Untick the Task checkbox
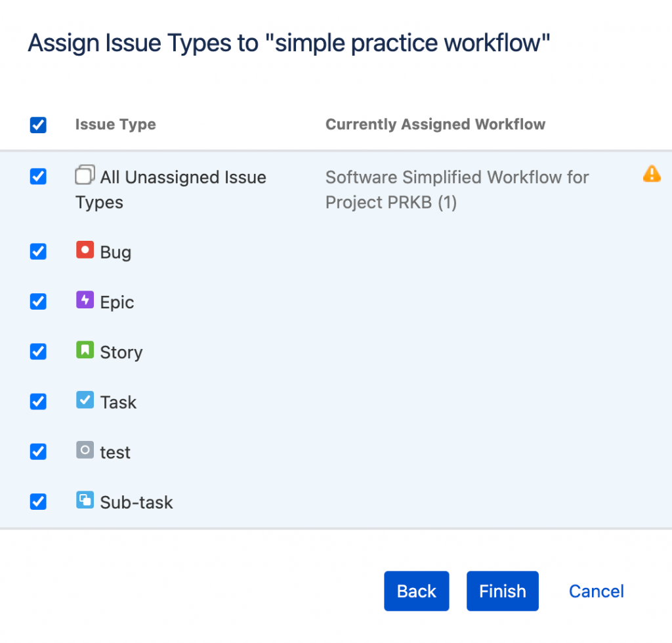The width and height of the screenshot is (672, 643). 38,401
